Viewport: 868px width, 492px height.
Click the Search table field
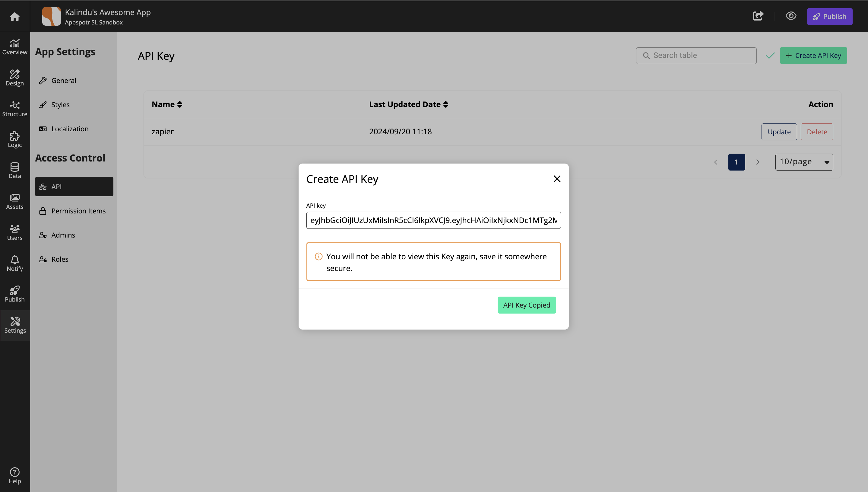[696, 56]
